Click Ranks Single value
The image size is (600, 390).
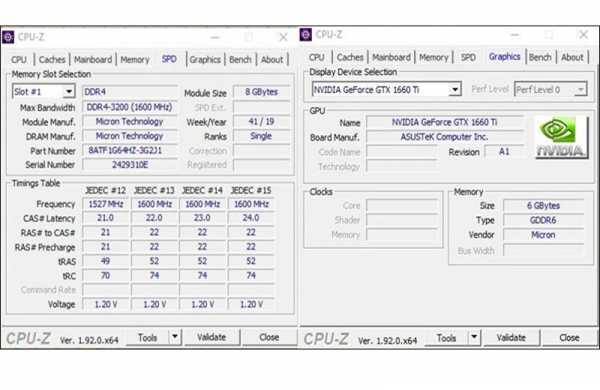point(261,136)
